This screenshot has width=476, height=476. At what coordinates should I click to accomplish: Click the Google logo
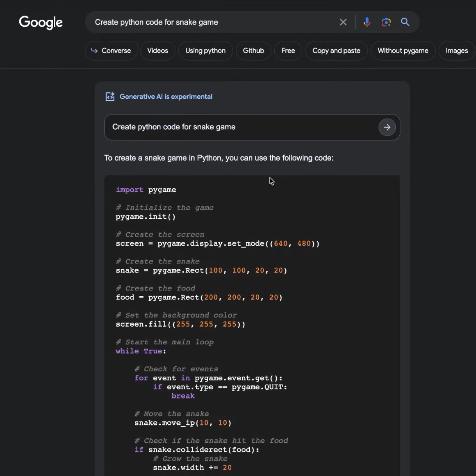[x=41, y=23]
